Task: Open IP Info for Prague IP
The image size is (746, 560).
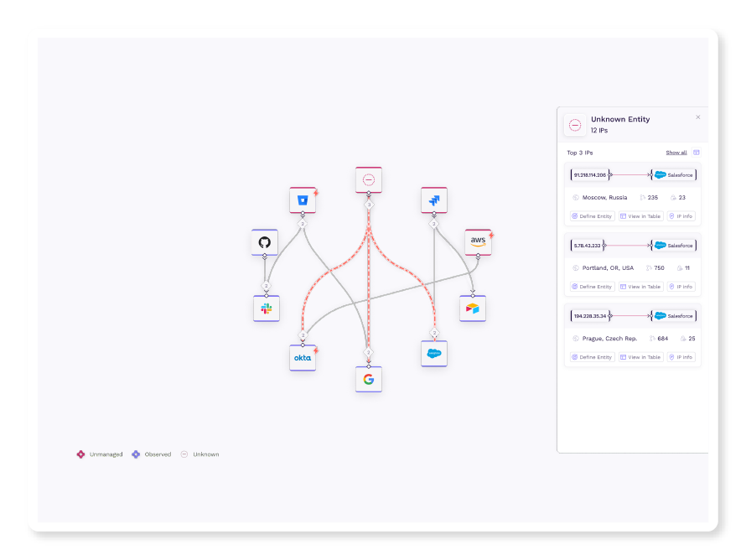Action: point(681,357)
